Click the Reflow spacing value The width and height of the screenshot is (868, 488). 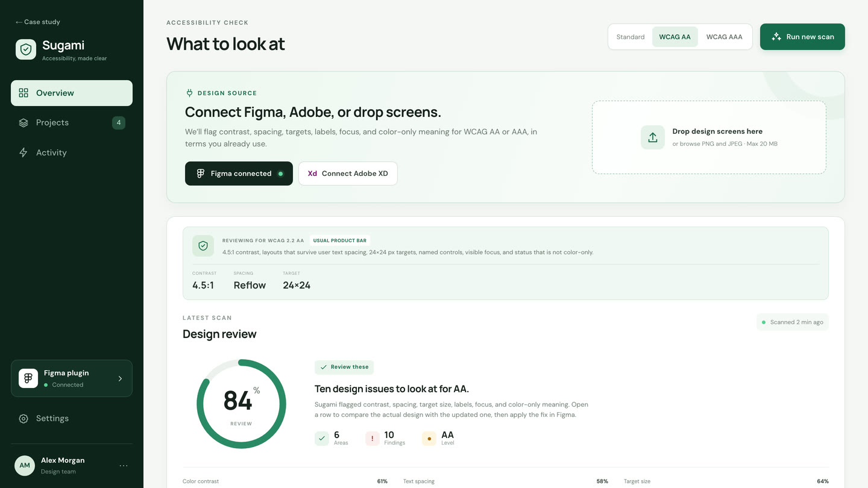point(250,286)
